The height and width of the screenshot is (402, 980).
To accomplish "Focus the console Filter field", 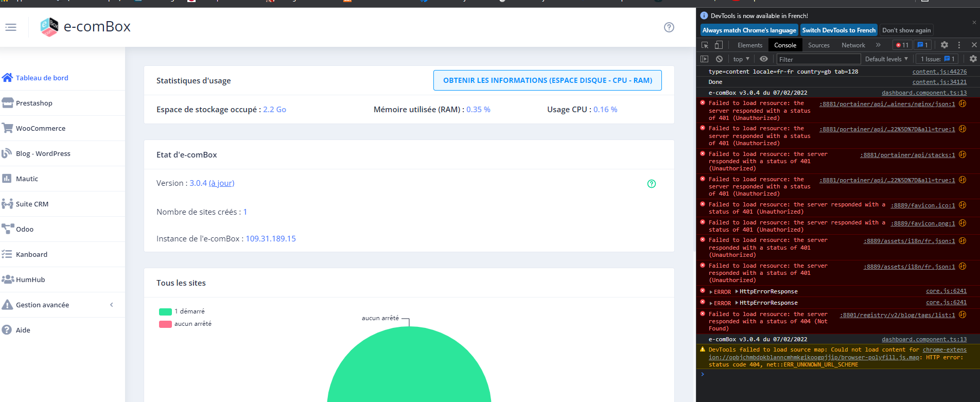I will [x=818, y=59].
